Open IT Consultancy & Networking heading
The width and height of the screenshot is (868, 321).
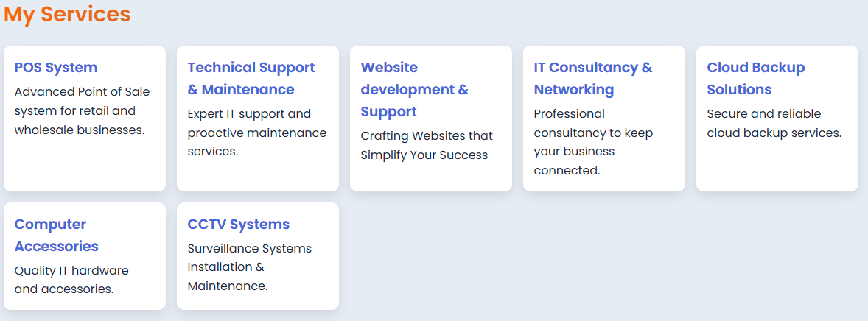point(593,79)
